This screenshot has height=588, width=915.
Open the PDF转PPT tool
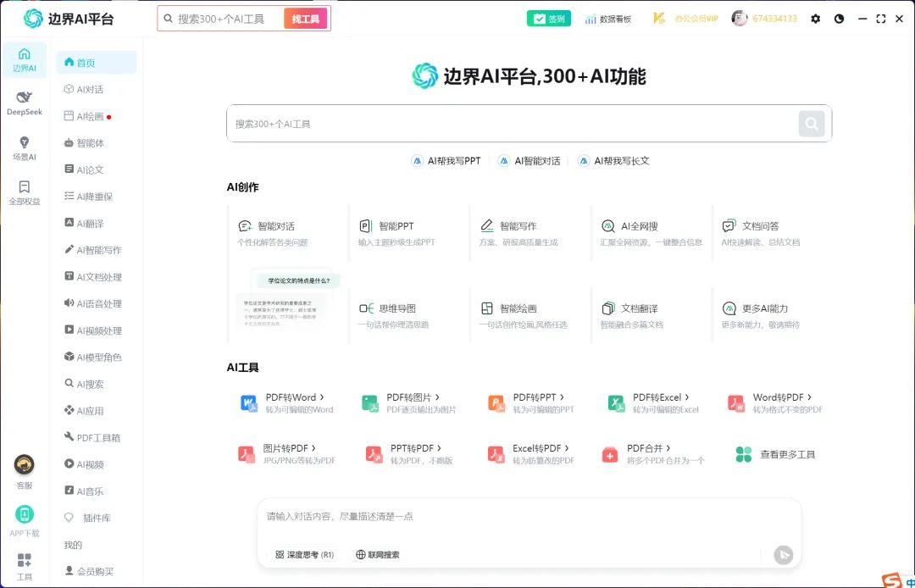(530, 403)
